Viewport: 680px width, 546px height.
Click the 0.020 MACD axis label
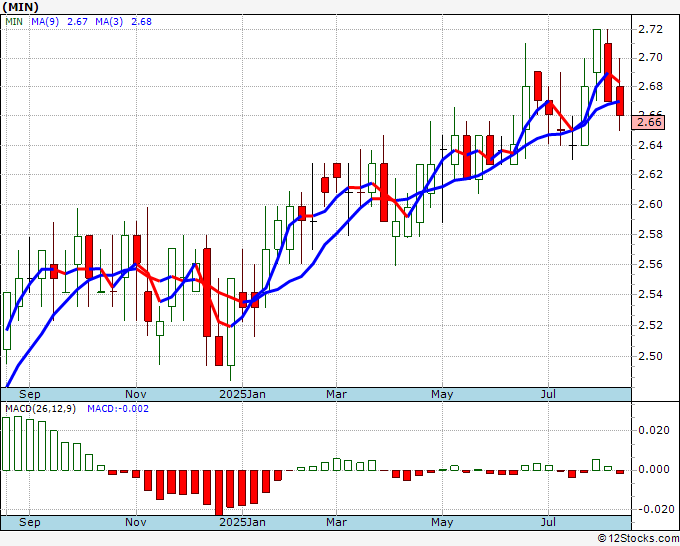click(654, 430)
